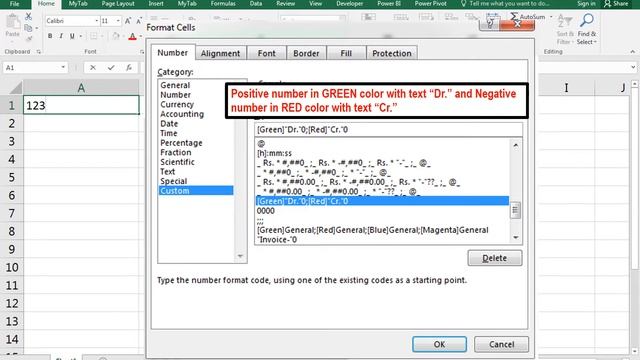640x360 pixels.
Task: Click the Delete format button
Action: point(495,258)
